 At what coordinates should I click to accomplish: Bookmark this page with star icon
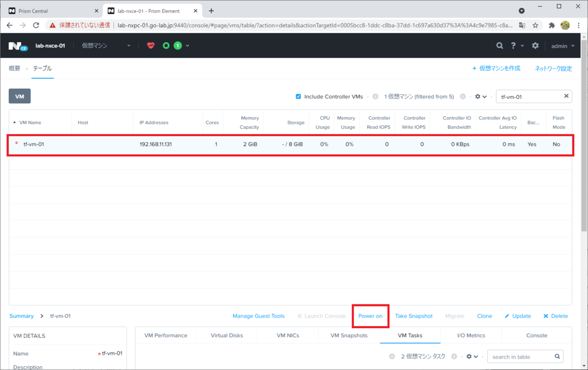536,25
